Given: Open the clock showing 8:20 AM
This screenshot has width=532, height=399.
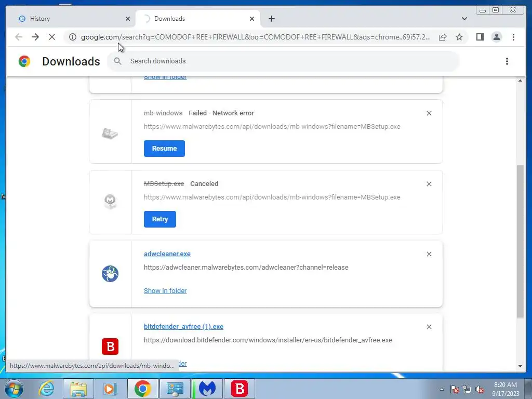Looking at the screenshot, I should pos(506,389).
